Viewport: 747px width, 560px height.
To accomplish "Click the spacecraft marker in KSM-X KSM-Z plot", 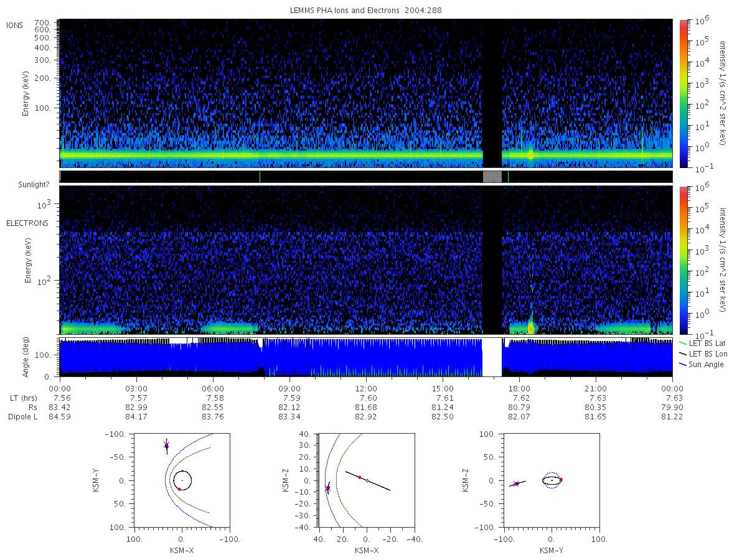I will [328, 488].
